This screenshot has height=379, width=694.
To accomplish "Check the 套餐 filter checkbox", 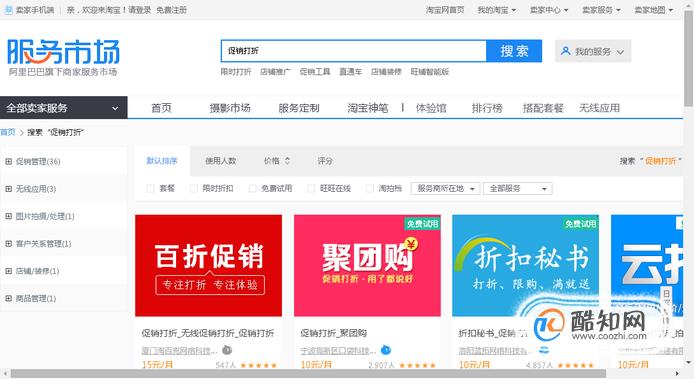I will [x=150, y=189].
